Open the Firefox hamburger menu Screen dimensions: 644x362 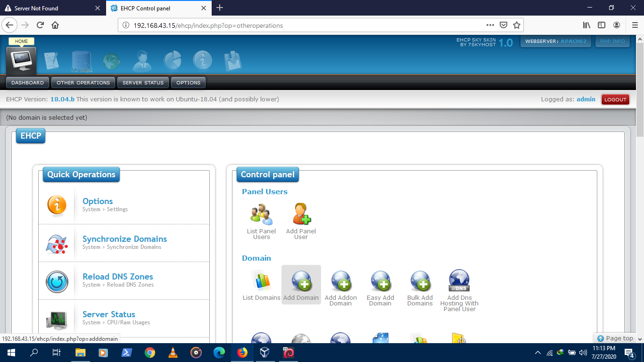[634, 25]
